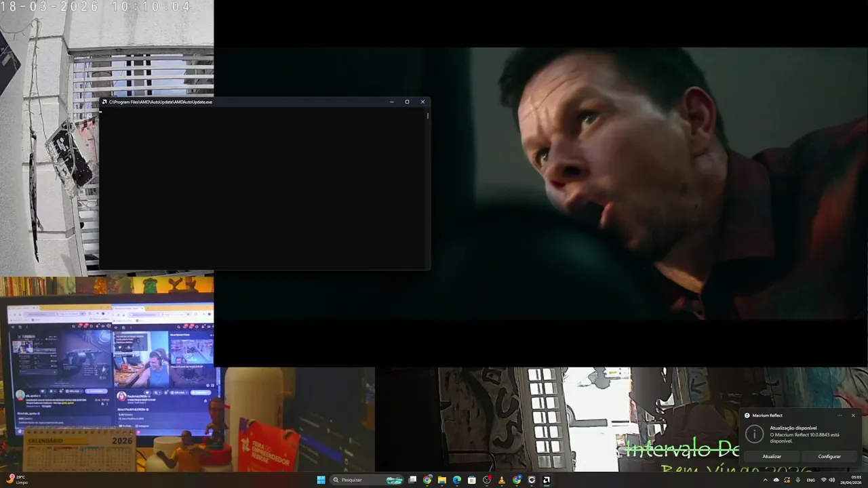Open the Wi-Fi network tray icon
The height and width of the screenshot is (488, 868).
pos(824,479)
